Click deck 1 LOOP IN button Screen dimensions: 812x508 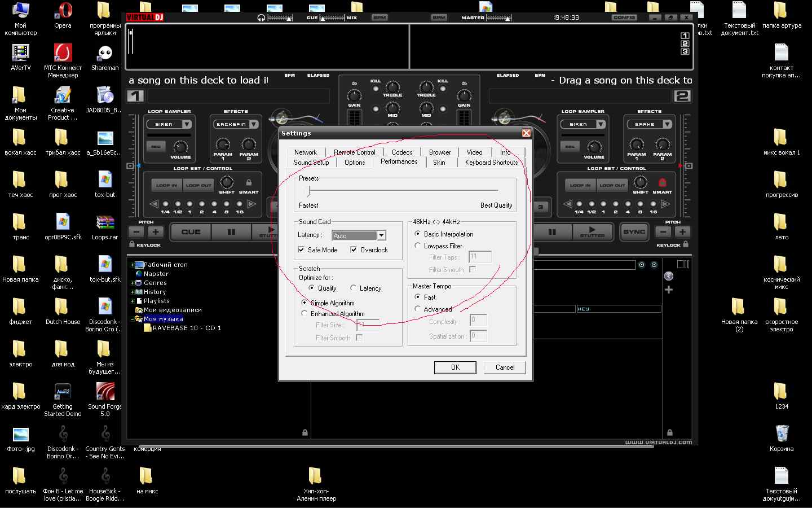[166, 185]
